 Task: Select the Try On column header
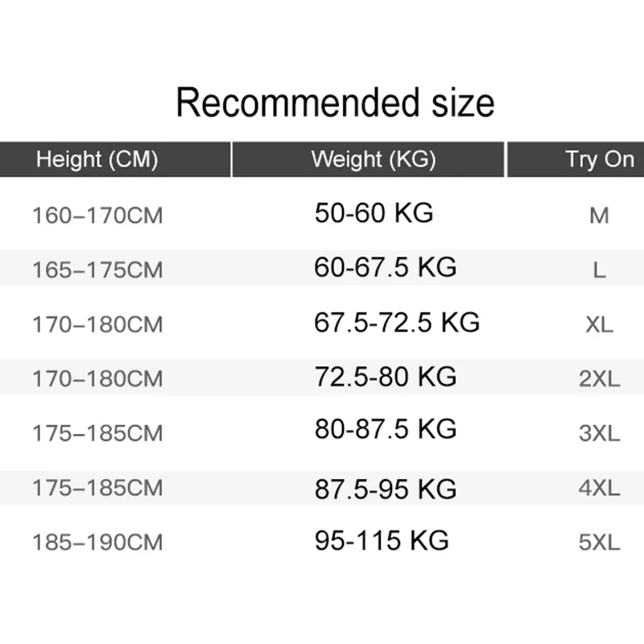click(x=599, y=159)
